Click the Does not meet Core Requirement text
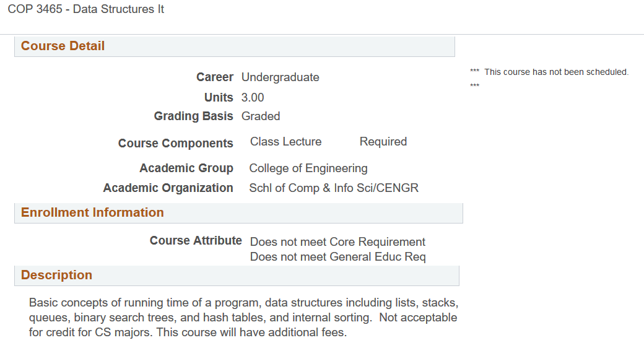644x348 pixels. [337, 242]
